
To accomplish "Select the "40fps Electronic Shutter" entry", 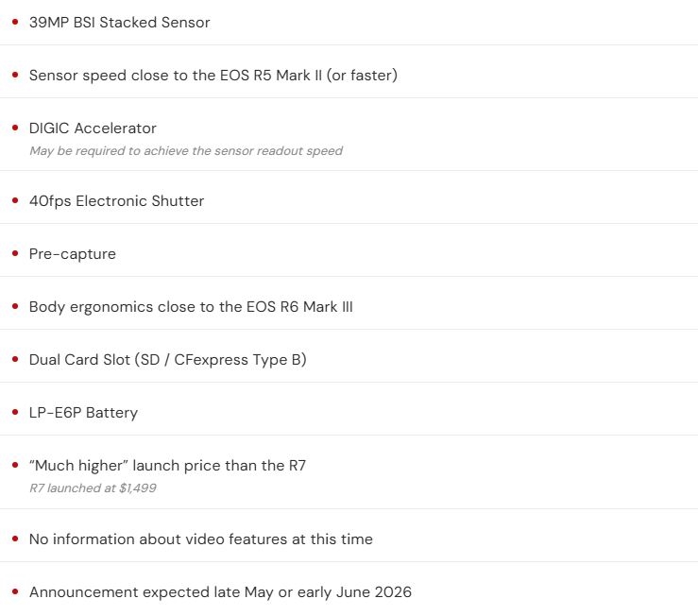I will (116, 200).
